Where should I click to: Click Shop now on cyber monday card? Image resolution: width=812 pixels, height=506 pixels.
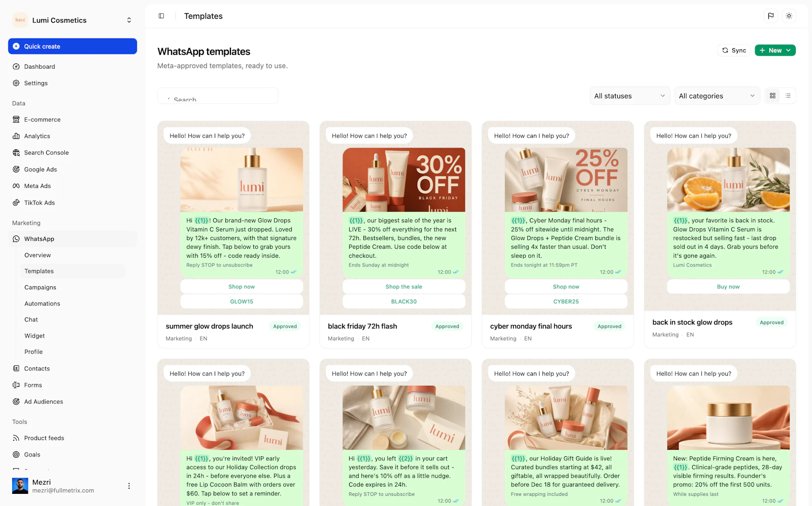coord(566,287)
